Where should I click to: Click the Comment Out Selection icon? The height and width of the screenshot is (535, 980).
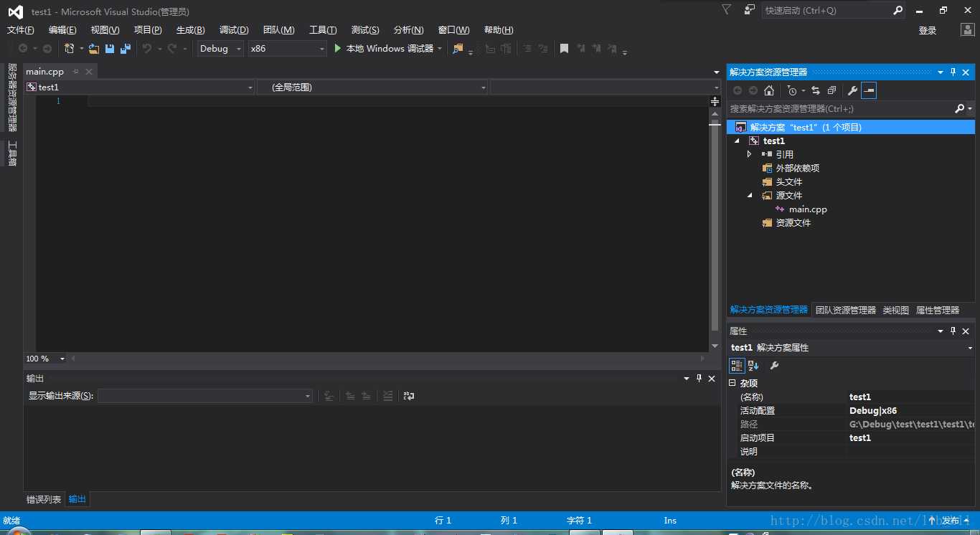[x=527, y=49]
